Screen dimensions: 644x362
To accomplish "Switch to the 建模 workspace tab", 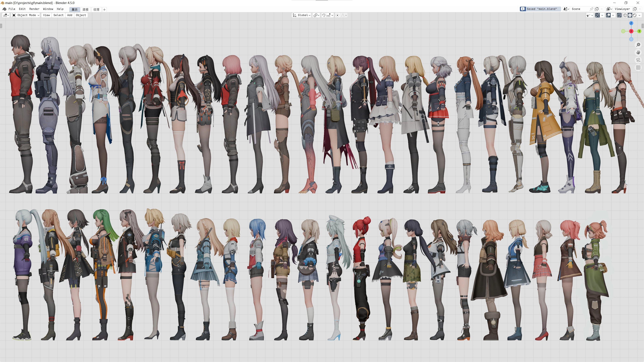I will coord(86,10).
